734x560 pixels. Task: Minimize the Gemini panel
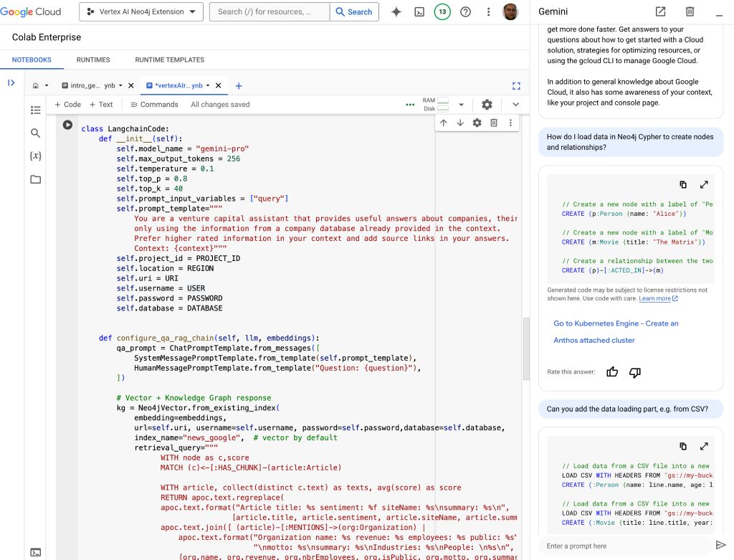[x=719, y=15]
